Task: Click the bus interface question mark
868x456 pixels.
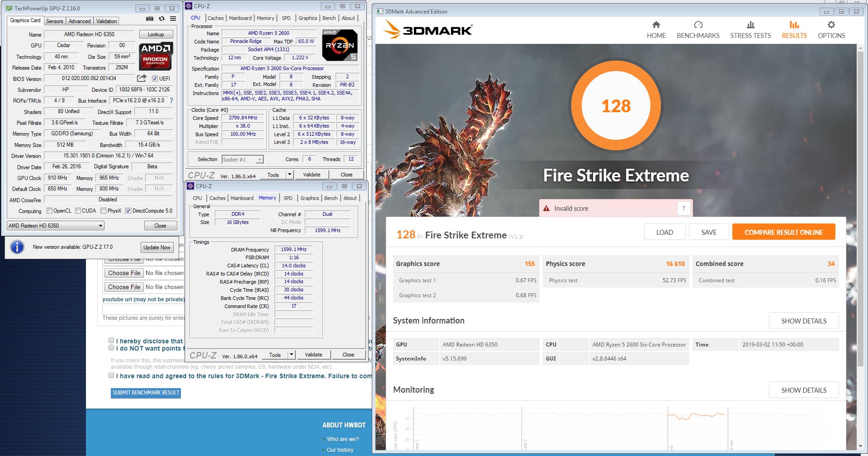Action: tap(171, 100)
